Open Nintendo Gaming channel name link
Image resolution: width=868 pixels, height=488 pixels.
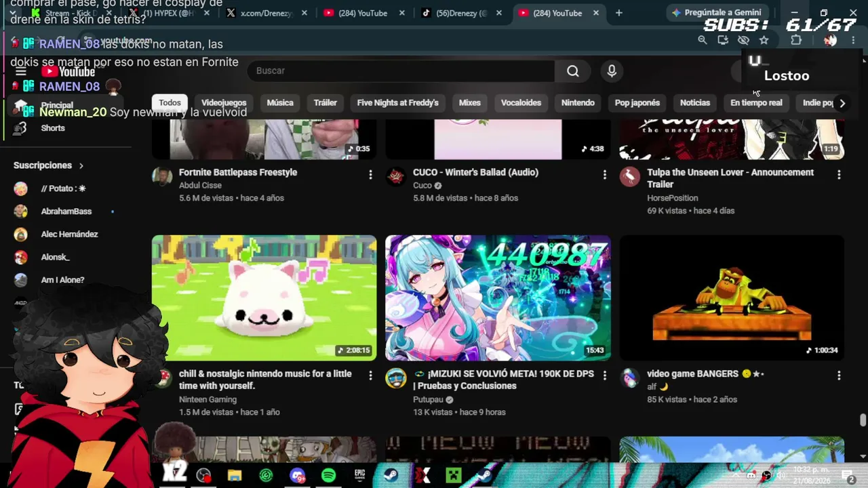208,399
